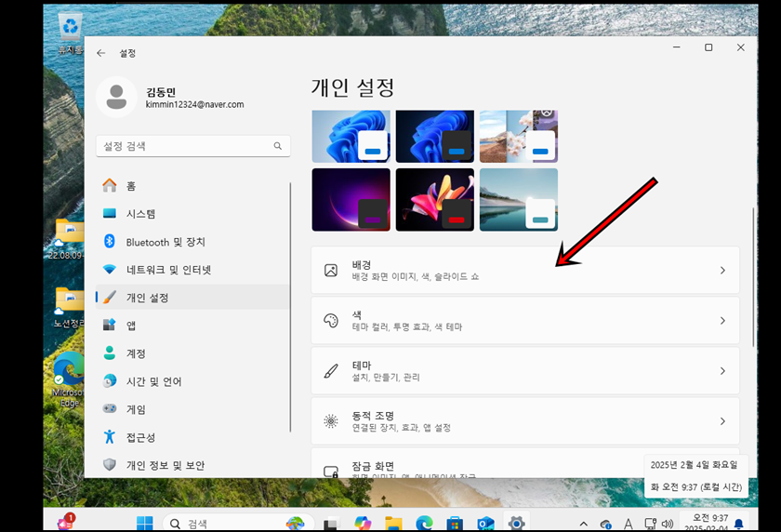Viewport: 781px width, 532px height.
Task: Select the dark blue bloom theme thumbnail
Action: (435, 137)
